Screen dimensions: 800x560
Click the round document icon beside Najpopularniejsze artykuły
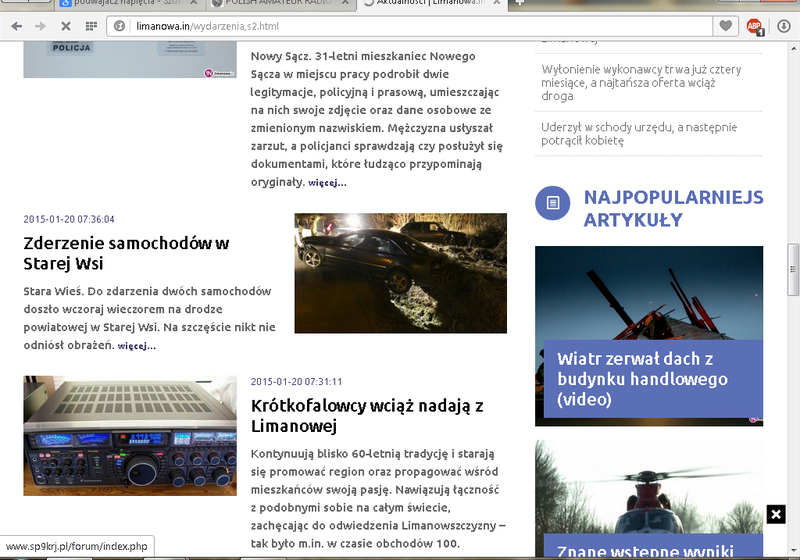pyautogui.click(x=553, y=203)
